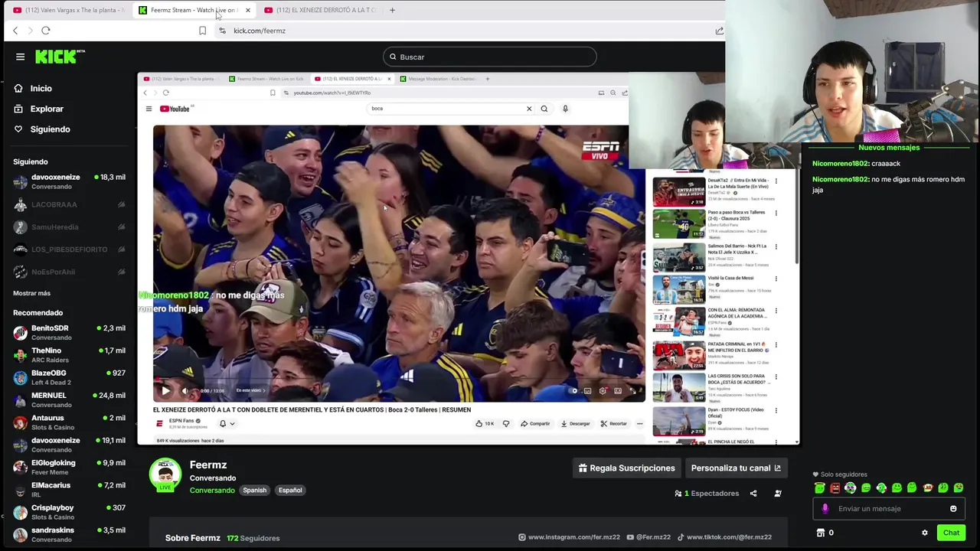
Task: Open the Visité la Casa de Messi thumbnail
Action: [679, 291]
